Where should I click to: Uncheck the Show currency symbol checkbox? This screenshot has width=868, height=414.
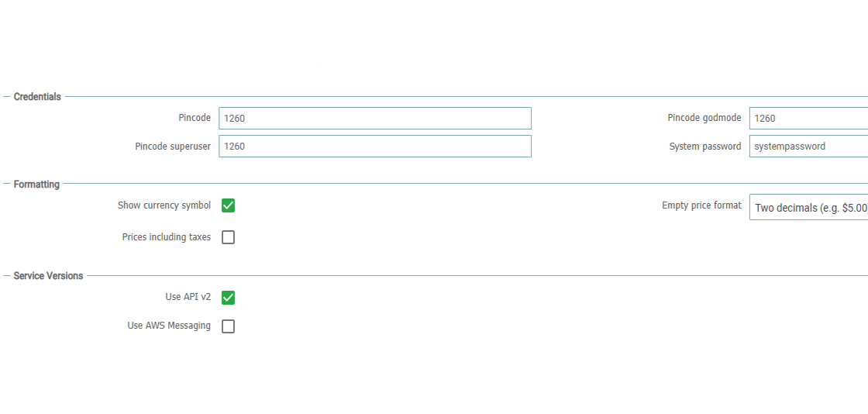point(228,205)
